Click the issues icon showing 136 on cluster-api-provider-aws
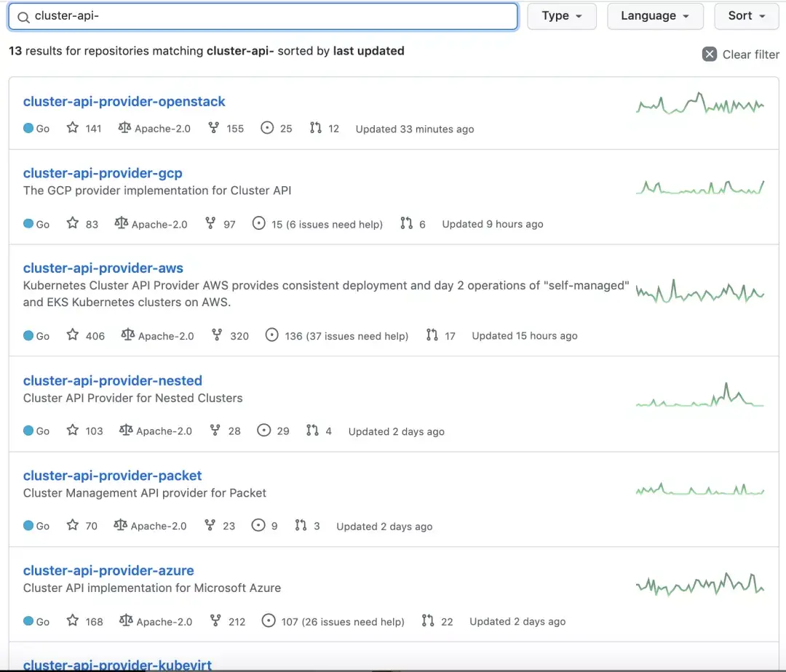This screenshot has height=672, width=786. click(x=271, y=335)
